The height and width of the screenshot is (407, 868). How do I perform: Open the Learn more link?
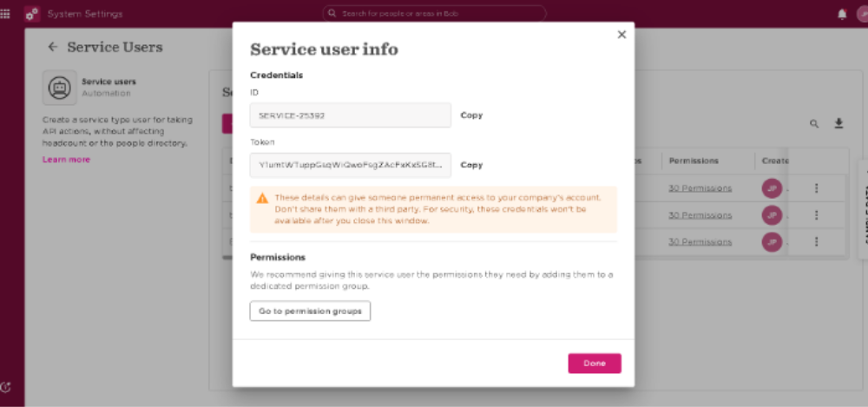click(67, 160)
